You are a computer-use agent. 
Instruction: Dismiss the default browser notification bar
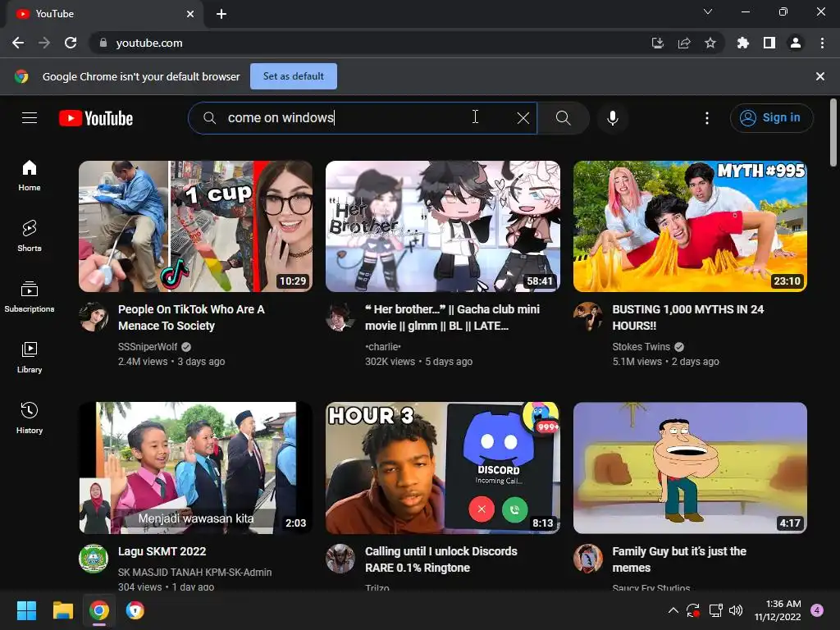pos(819,76)
